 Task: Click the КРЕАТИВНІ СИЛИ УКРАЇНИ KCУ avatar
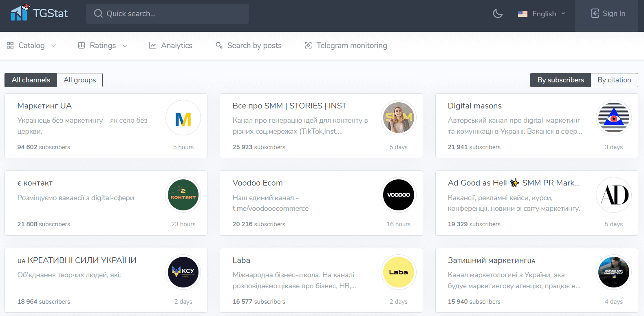coord(183,272)
